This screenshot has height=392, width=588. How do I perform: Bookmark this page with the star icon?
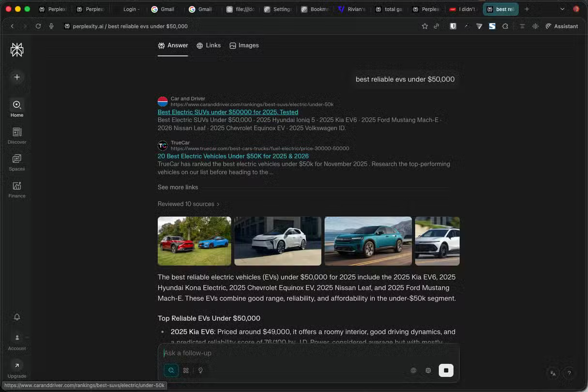click(x=424, y=26)
